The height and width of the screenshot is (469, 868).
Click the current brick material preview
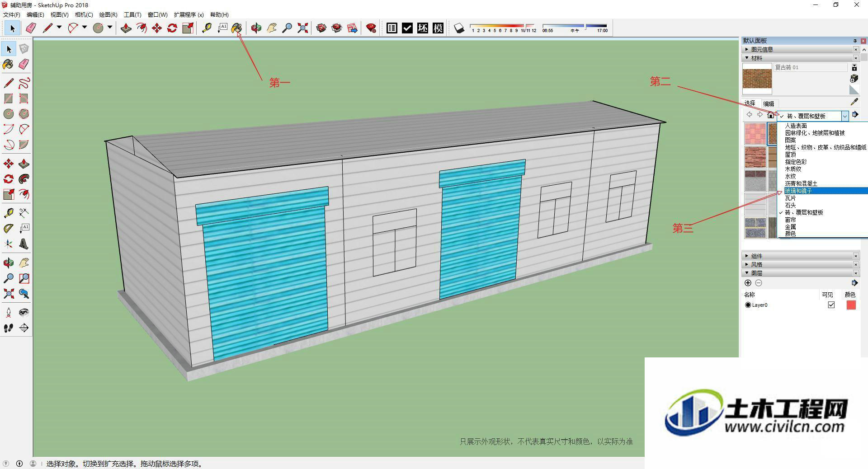(757, 79)
